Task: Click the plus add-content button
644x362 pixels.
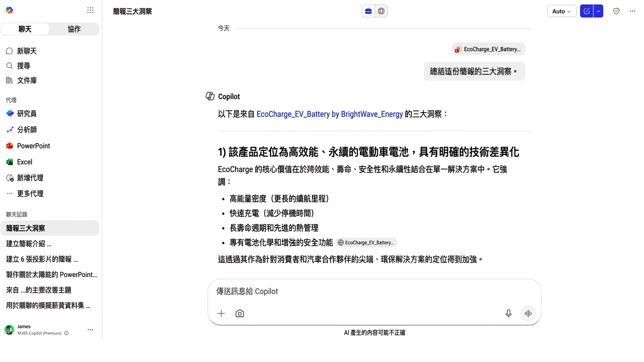Action: click(221, 313)
